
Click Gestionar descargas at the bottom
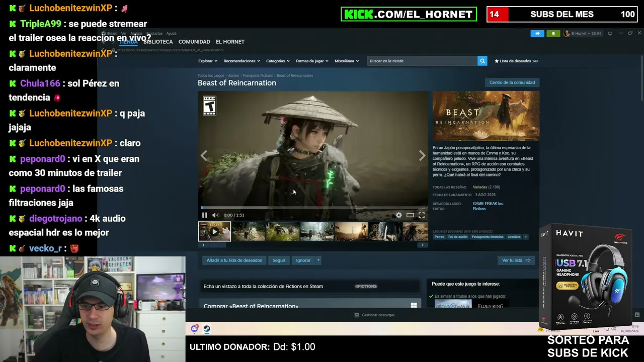tap(374, 315)
